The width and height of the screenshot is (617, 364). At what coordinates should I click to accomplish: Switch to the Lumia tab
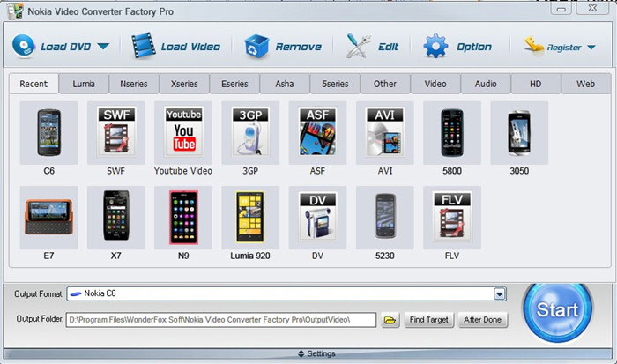tap(84, 84)
